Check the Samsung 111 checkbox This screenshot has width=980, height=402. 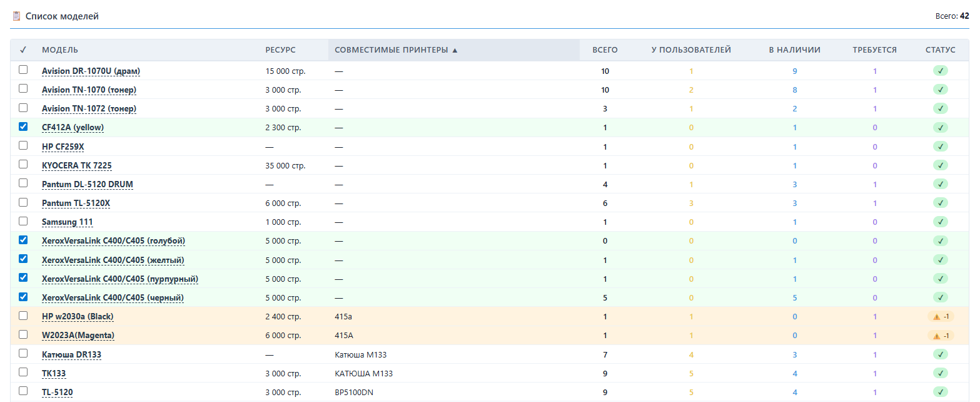click(23, 221)
